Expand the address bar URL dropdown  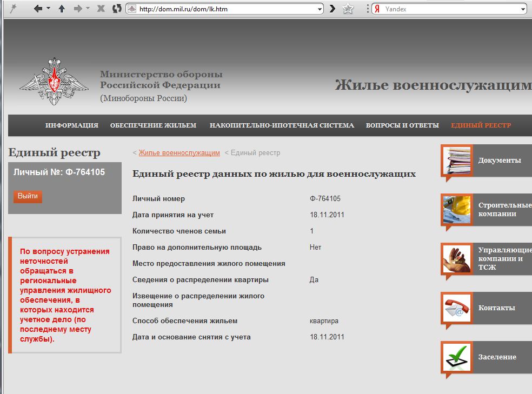(320, 9)
